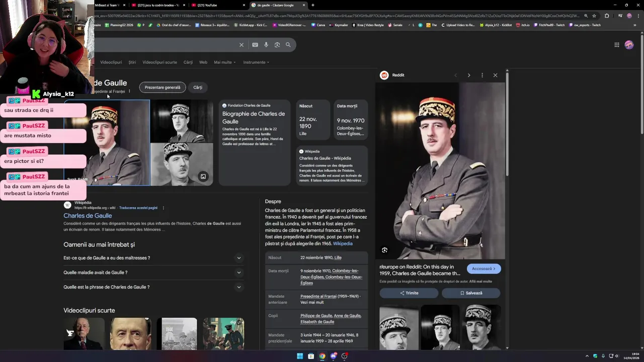Click 'Lille' link in Născut row
This screenshot has height=362, width=644.
tap(338, 258)
